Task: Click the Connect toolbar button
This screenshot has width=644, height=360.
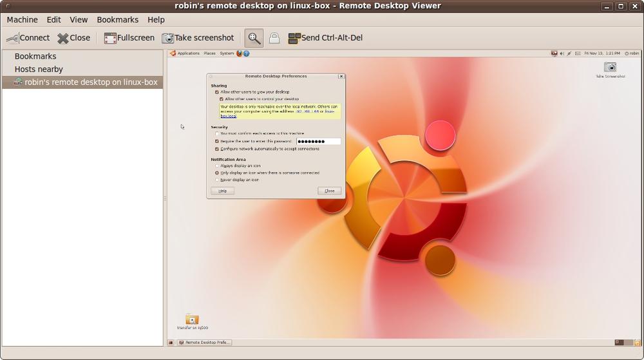Action: (28, 38)
